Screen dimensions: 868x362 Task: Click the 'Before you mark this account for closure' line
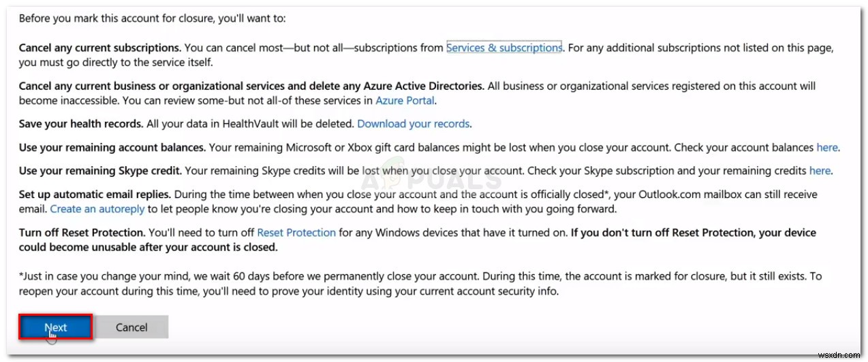tap(152, 18)
